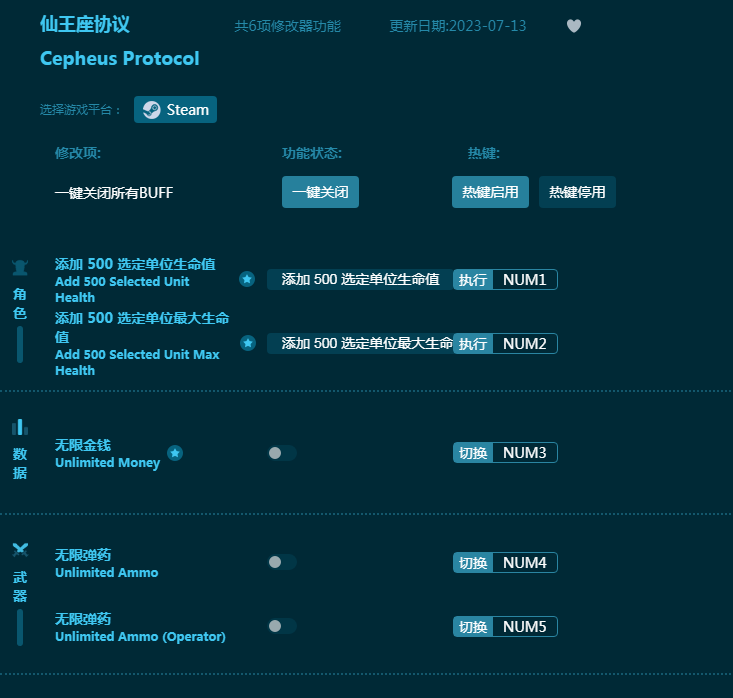Click the 添加 500 选定单位最大生命 action box
The height and width of the screenshot is (698, 733).
point(360,344)
